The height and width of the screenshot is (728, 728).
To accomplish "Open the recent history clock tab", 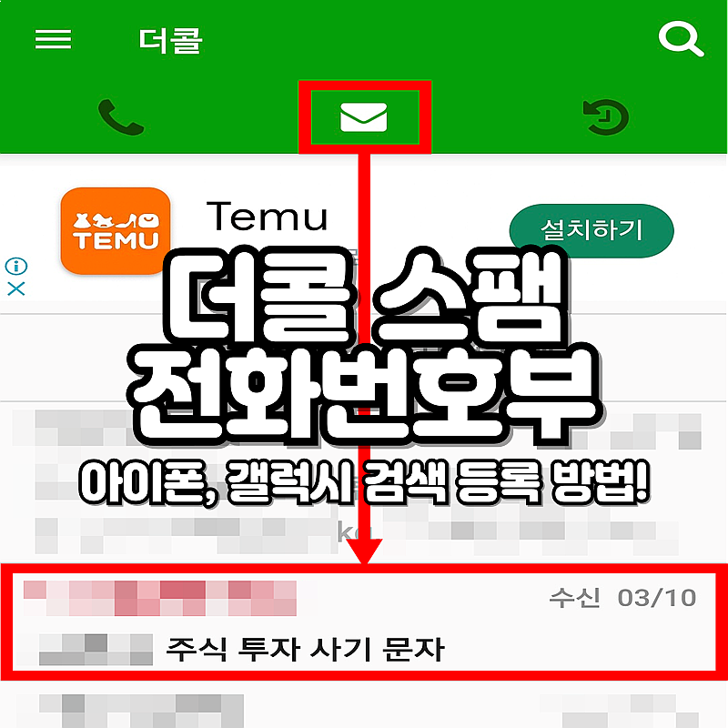I will pyautogui.click(x=605, y=117).
